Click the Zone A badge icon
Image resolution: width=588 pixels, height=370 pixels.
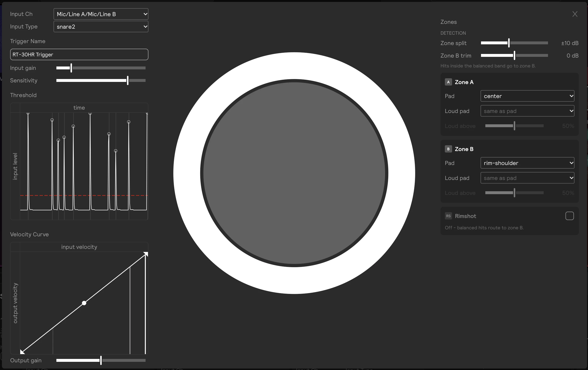(448, 82)
